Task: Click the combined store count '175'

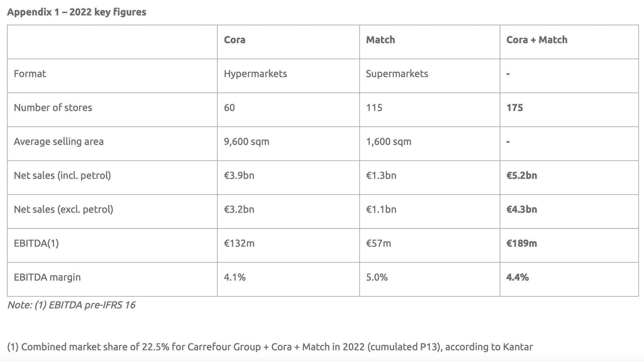Action: click(514, 107)
